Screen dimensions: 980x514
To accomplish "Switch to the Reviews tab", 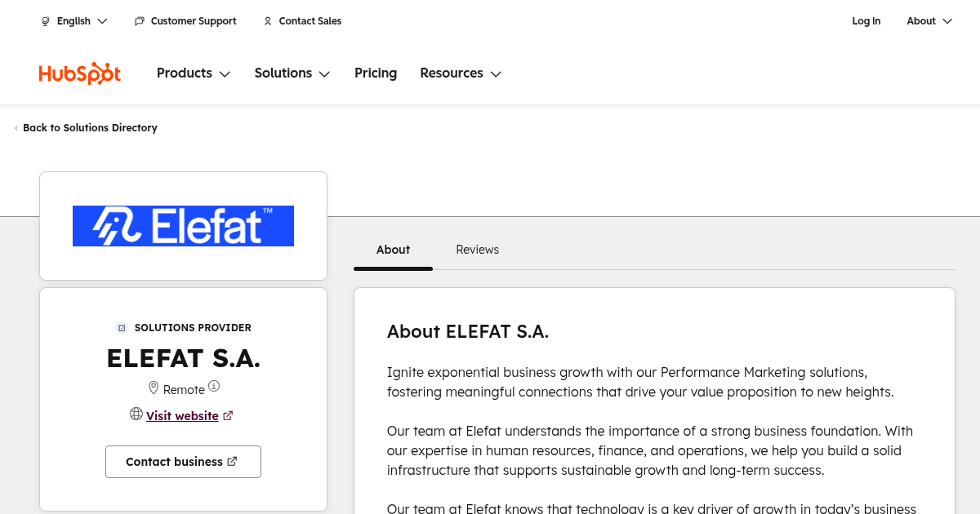I will click(x=477, y=250).
